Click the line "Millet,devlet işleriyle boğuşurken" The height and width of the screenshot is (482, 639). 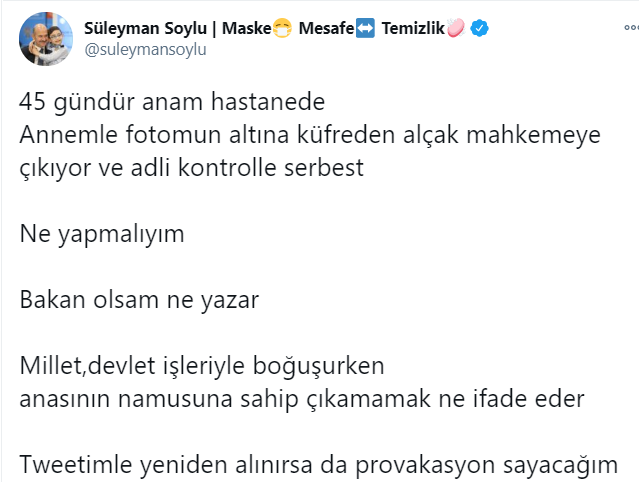(202, 366)
